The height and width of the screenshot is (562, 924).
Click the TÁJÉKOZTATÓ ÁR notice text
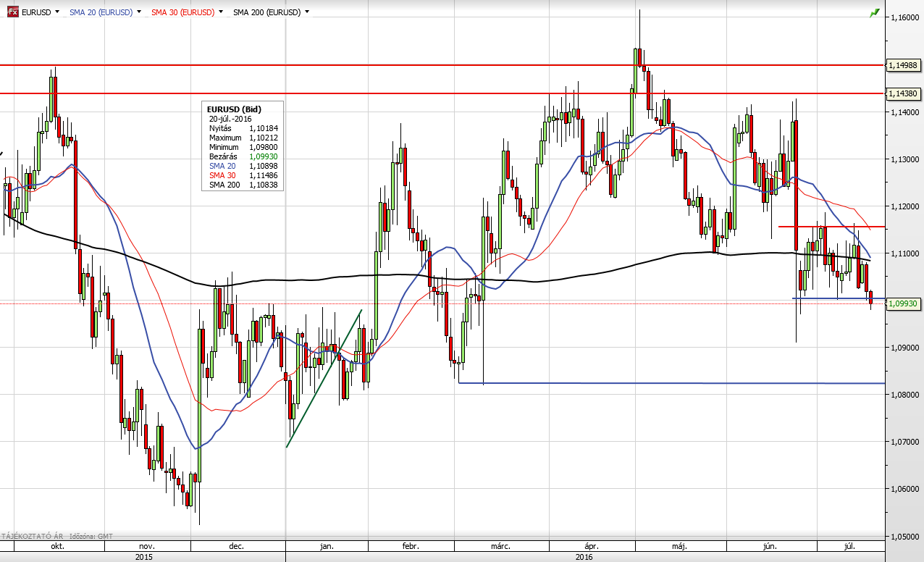31,536
